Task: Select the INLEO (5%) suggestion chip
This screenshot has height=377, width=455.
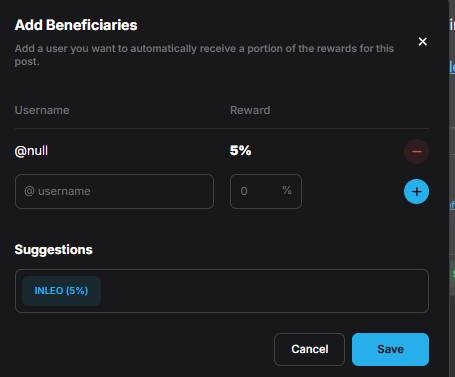Action: pos(61,291)
